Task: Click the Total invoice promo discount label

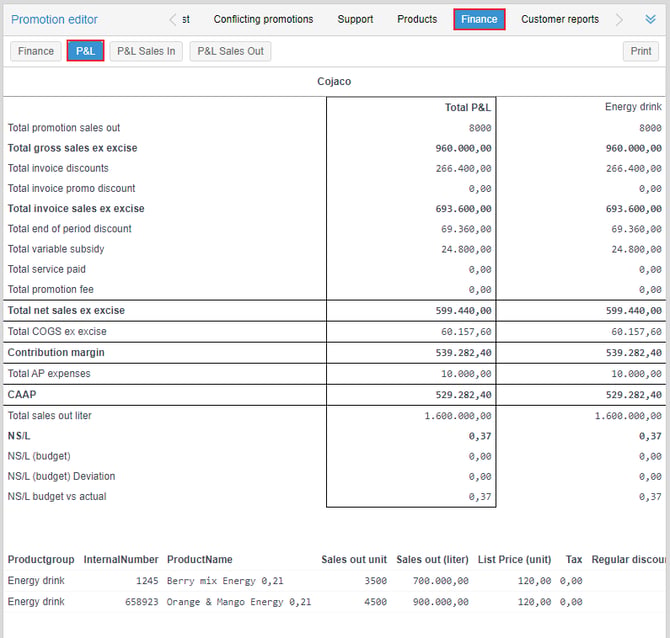Action: pos(71,188)
